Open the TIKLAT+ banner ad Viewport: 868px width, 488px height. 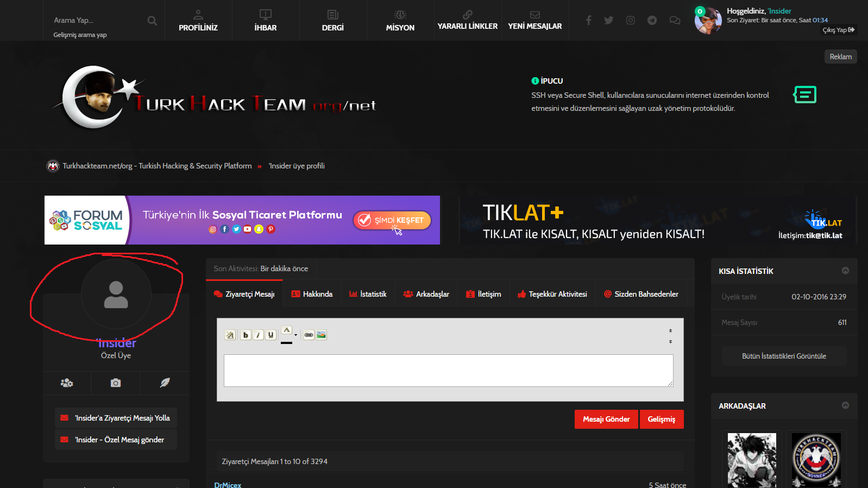pos(658,220)
